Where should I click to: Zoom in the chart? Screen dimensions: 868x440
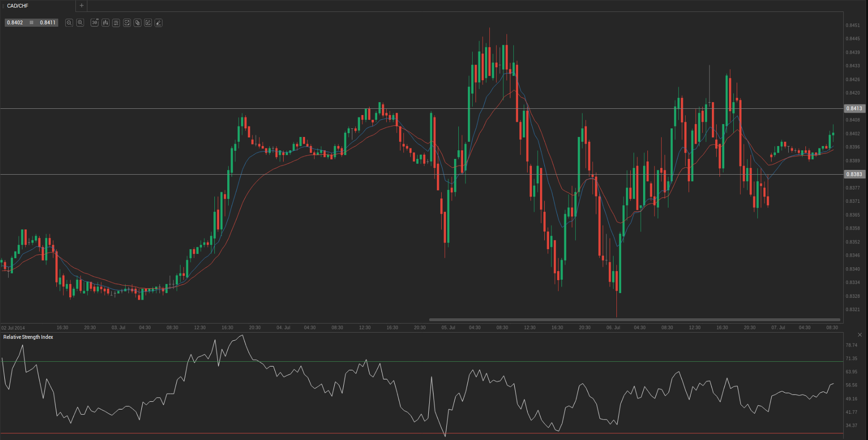coord(80,23)
